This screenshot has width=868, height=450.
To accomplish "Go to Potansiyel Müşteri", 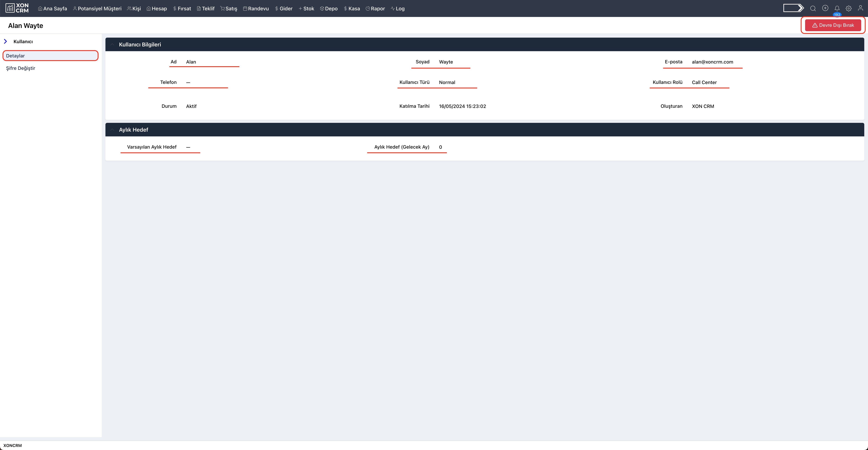I will pos(97,8).
